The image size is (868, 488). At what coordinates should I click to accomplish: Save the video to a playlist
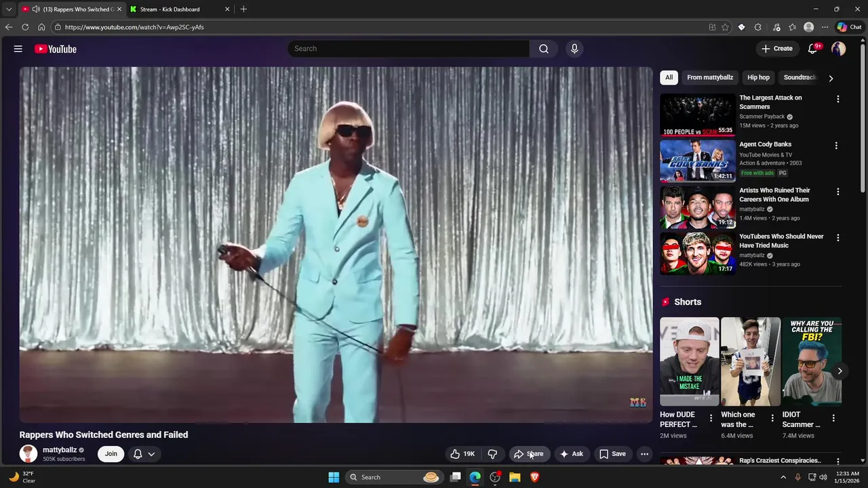coord(613,454)
